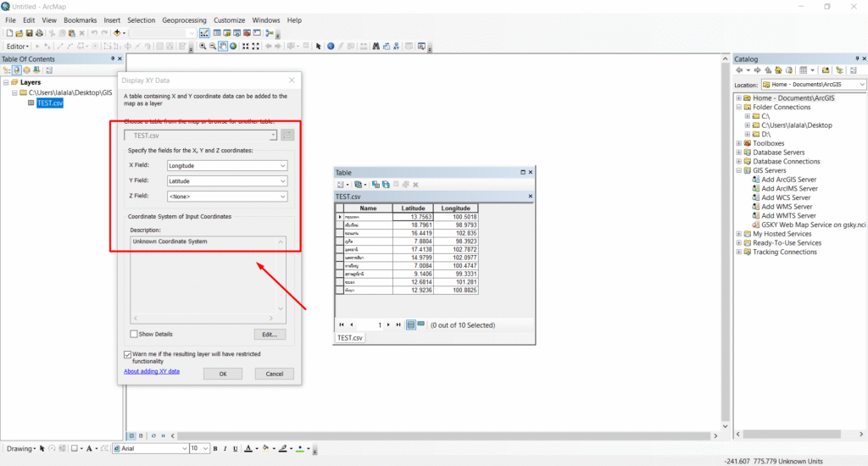
Task: Open the Customize menu
Action: point(229,20)
